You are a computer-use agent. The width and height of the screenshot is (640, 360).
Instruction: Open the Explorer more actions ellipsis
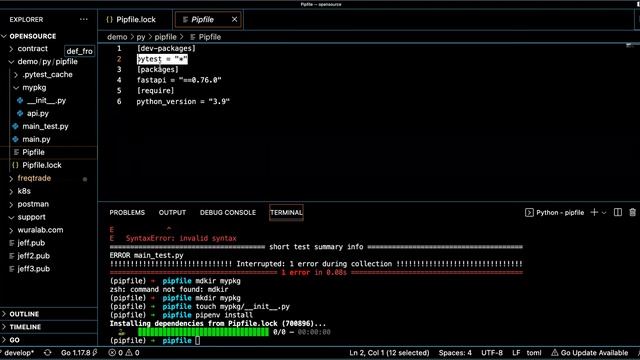coord(84,19)
